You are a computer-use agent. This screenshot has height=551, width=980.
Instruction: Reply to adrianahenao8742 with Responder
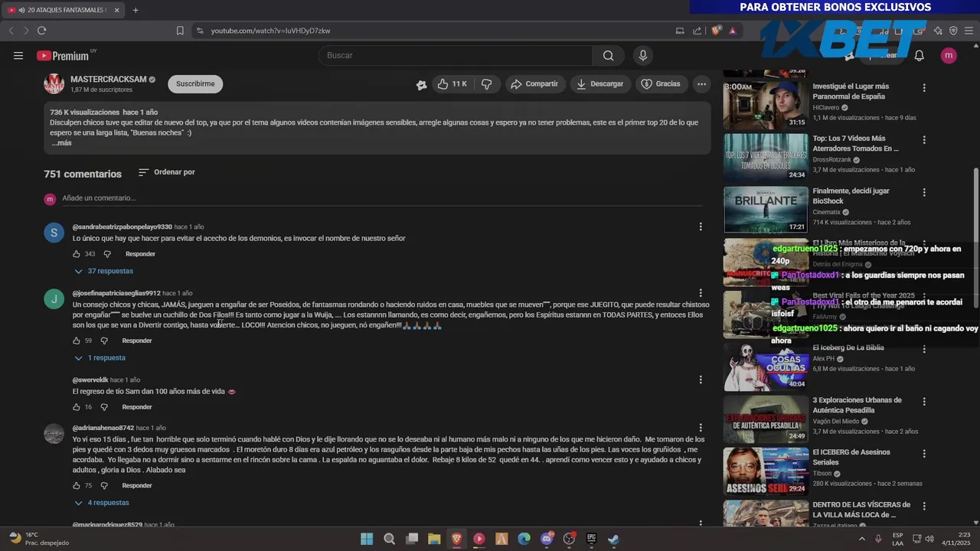tap(137, 486)
